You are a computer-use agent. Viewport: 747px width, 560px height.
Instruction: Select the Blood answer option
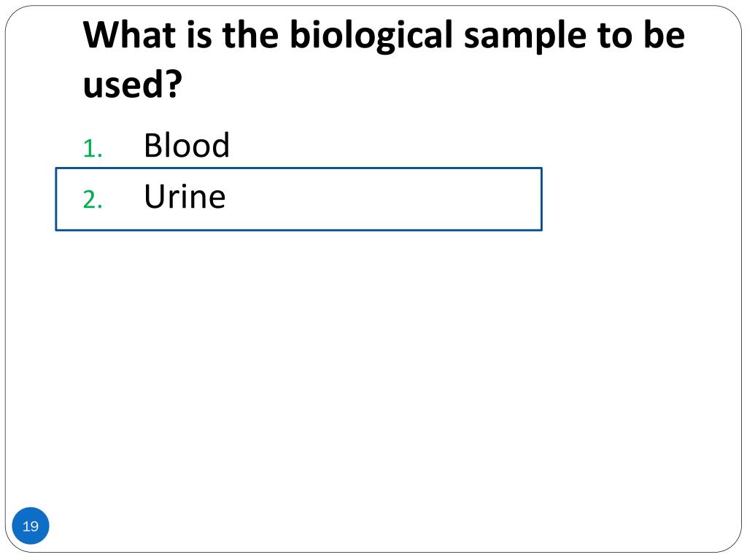tap(187, 145)
